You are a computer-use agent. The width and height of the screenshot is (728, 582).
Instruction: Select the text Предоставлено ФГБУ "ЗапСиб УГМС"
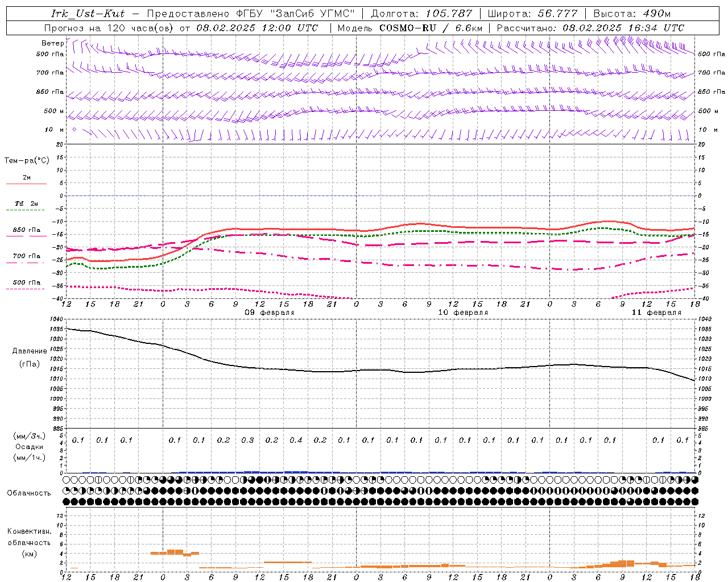(x=251, y=14)
